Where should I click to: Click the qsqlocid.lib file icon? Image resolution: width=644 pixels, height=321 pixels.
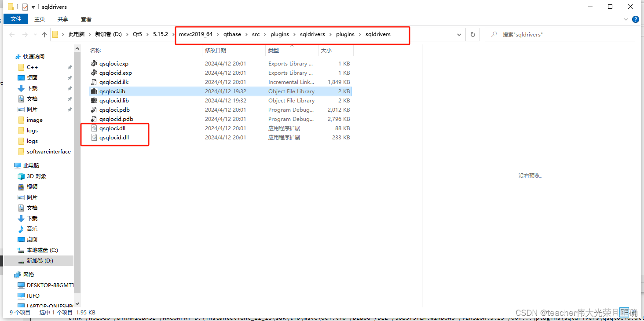pyautogui.click(x=94, y=100)
